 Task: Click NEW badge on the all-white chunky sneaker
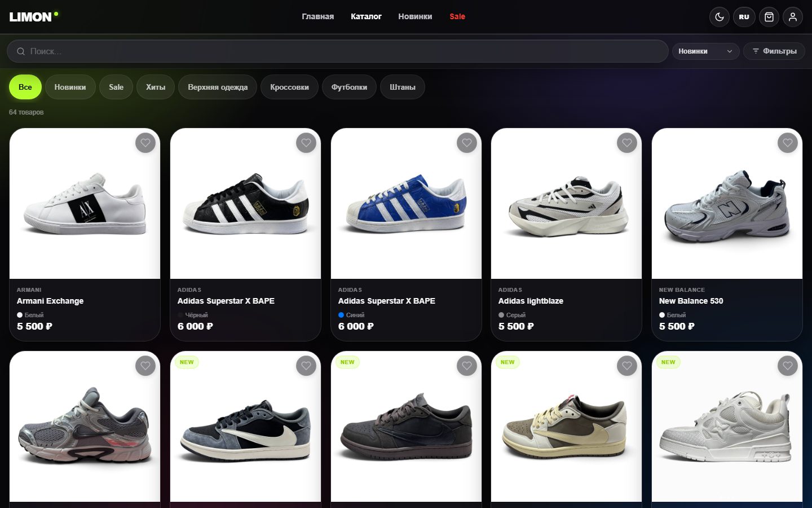[668, 362]
